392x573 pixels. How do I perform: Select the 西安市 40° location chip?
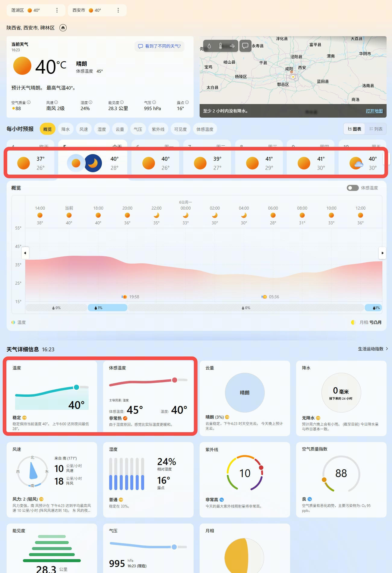pos(97,10)
